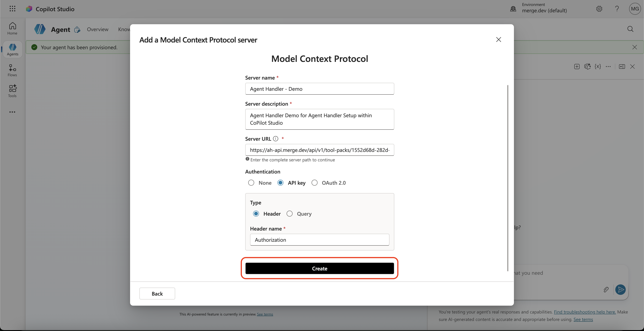Image resolution: width=644 pixels, height=331 pixels.
Task: Open the MG account avatar
Action: coord(635,9)
